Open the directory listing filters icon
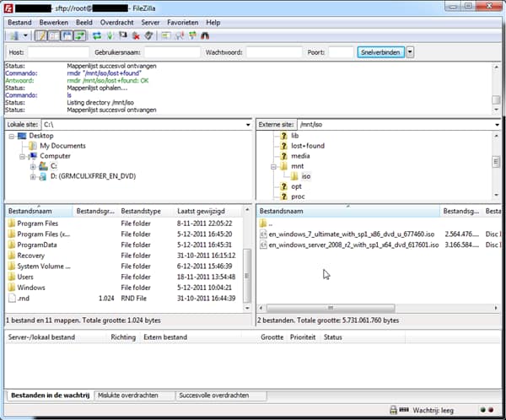Image resolution: width=506 pixels, height=420 pixels. pos(166,35)
